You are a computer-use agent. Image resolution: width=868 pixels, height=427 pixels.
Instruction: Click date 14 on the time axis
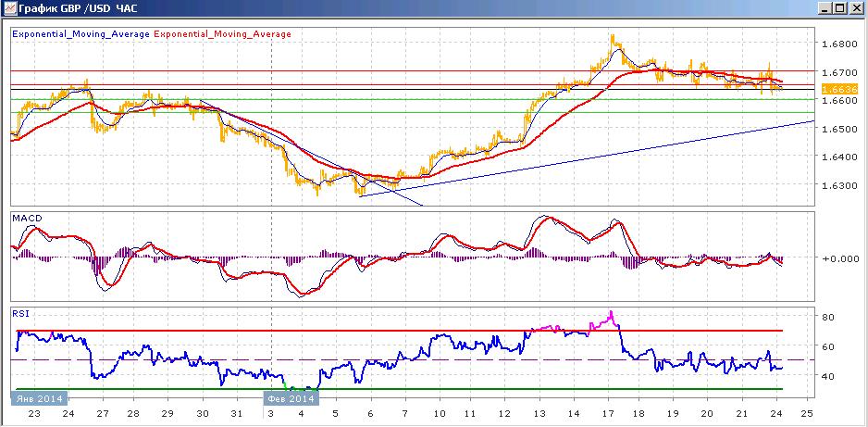574,414
